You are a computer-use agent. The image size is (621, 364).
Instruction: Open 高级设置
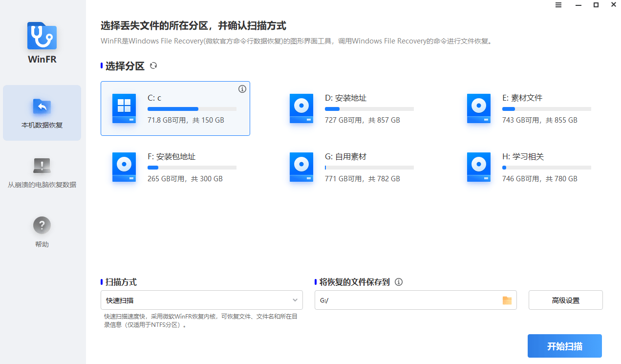[x=565, y=300]
